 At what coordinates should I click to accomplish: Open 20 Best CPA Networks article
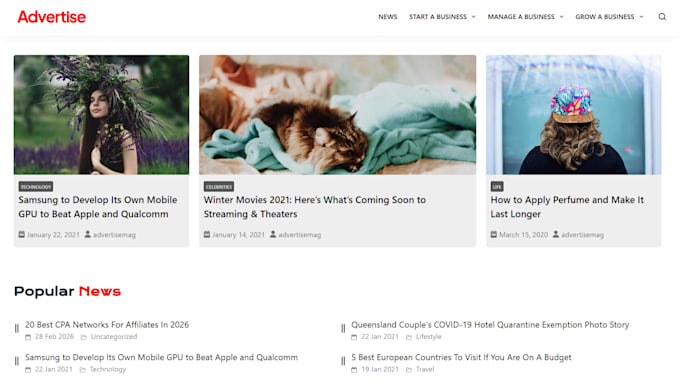[x=107, y=324]
